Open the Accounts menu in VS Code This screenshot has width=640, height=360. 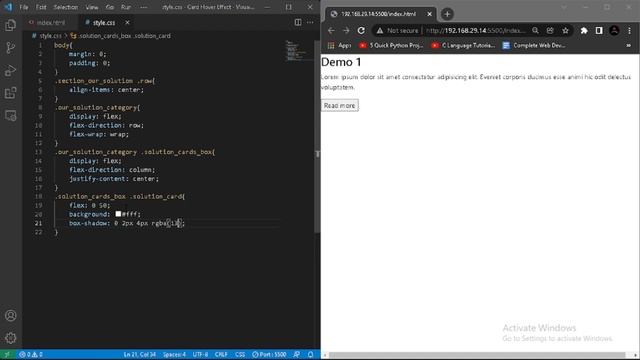pyautogui.click(x=11, y=316)
